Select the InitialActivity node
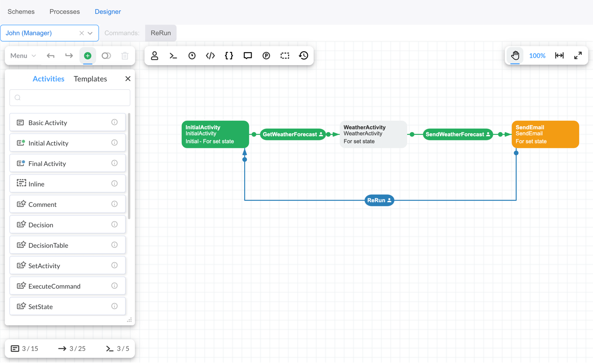 tap(215, 134)
